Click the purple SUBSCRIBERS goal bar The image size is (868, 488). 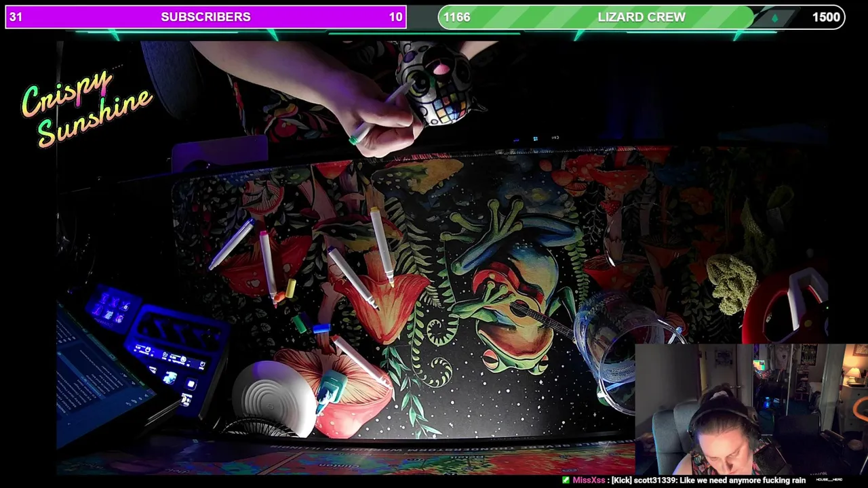click(x=205, y=17)
